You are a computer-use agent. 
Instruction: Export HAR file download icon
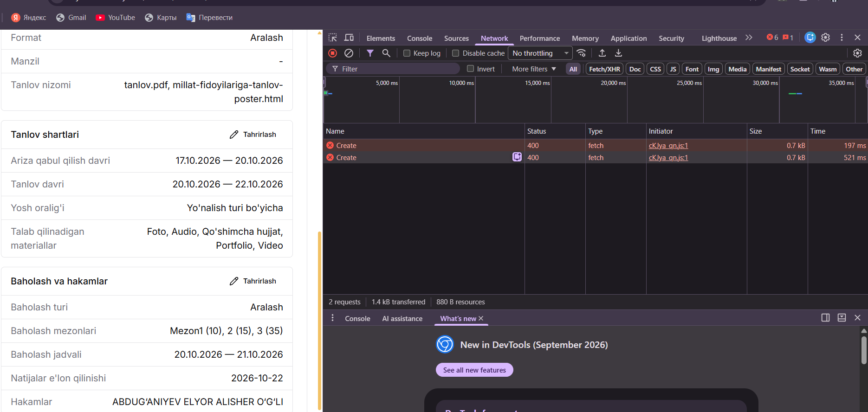click(x=618, y=53)
